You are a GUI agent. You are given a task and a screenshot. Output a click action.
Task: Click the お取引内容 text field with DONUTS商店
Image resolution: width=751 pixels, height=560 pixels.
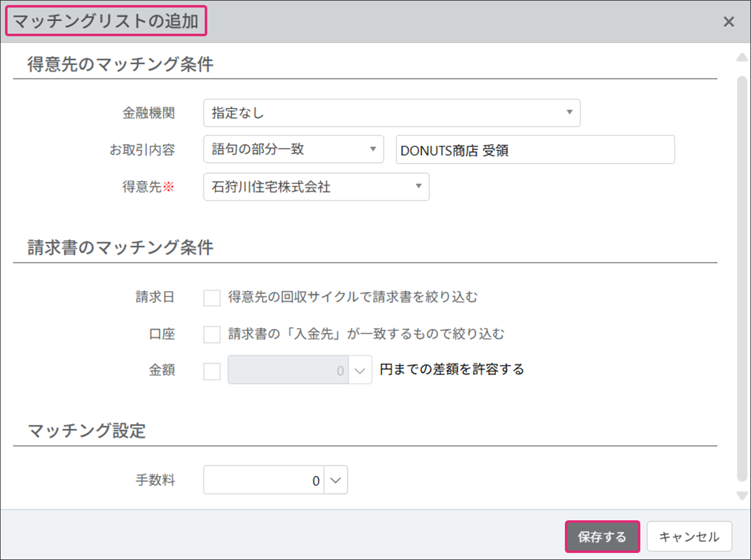[535, 150]
